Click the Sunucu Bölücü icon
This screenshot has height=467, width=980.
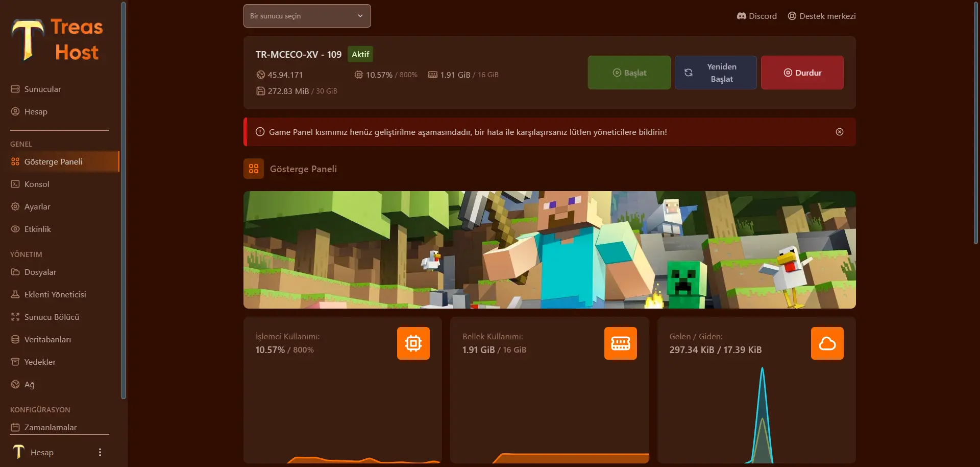(x=15, y=317)
